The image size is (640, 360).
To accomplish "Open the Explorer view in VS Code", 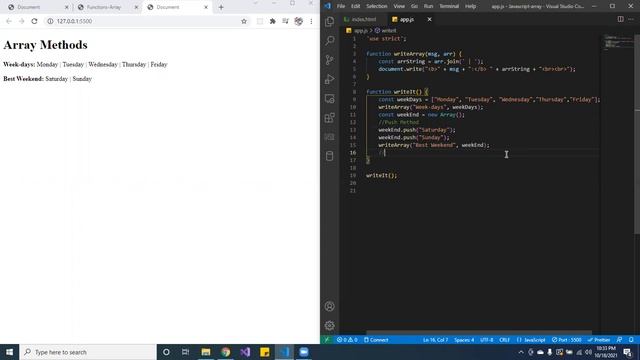I will (x=329, y=21).
